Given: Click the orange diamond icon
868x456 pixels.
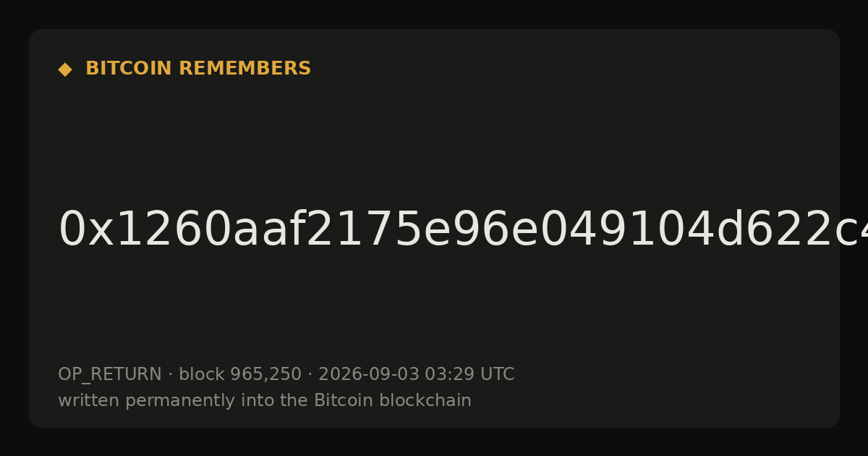Looking at the screenshot, I should [x=65, y=69].
